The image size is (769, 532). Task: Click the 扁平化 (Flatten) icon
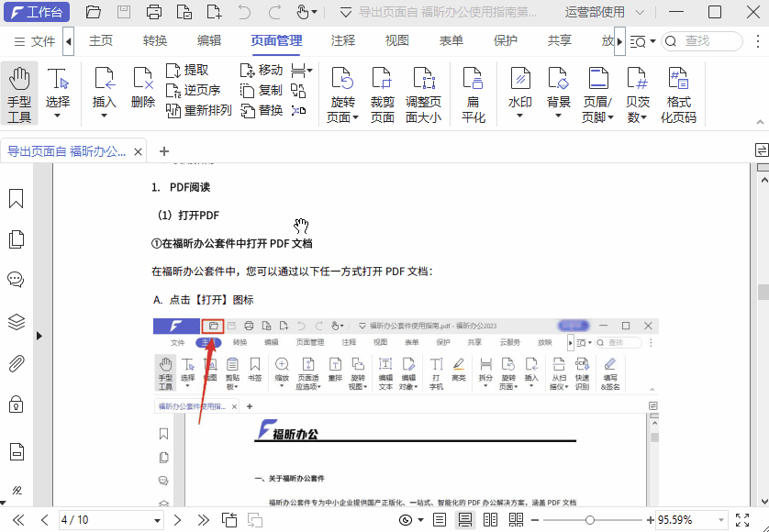point(474,87)
